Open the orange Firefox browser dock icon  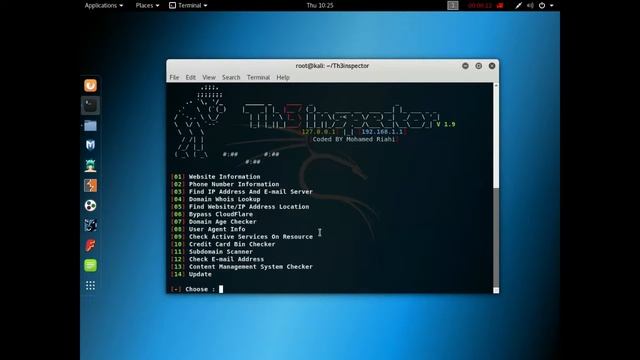[90, 85]
